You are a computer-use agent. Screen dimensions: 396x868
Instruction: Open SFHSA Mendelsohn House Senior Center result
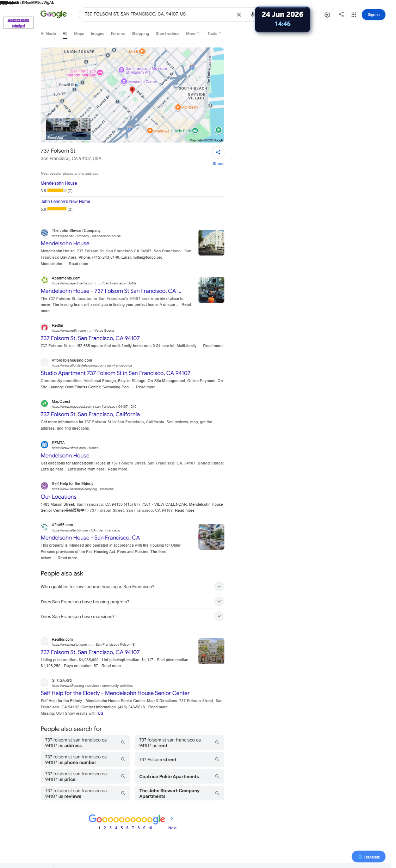[115, 693]
